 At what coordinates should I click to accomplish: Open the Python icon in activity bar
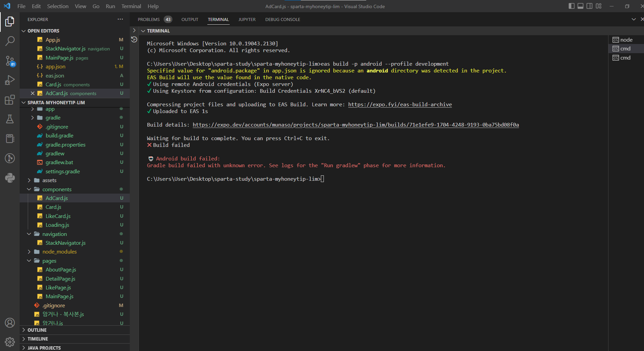pos(10,178)
